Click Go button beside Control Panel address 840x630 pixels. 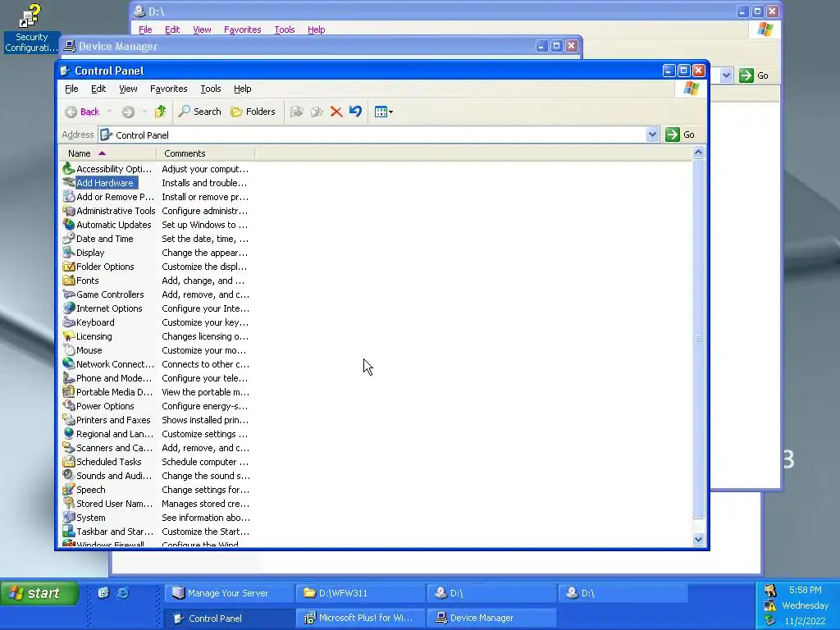coord(680,135)
